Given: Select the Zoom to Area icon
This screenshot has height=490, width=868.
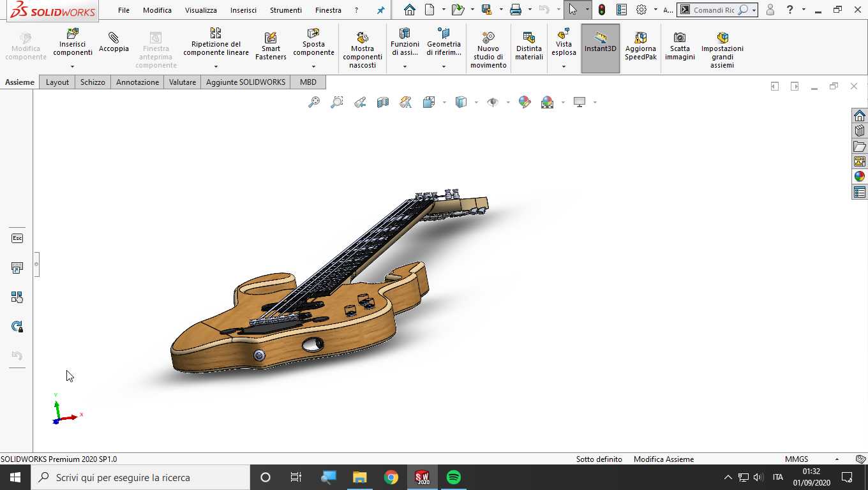Looking at the screenshot, I should coord(336,102).
